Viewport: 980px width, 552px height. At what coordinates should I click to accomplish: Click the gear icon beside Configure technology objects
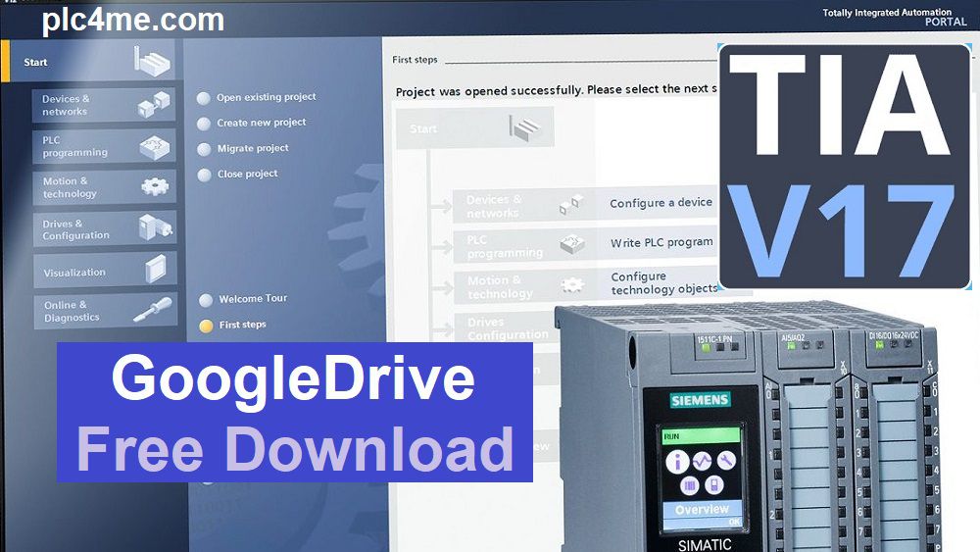pyautogui.click(x=571, y=285)
